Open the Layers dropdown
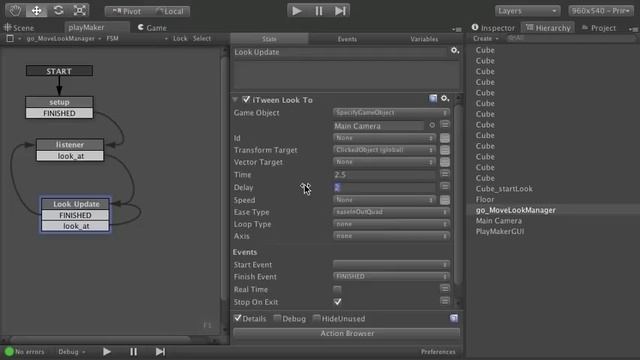This screenshot has width=640, height=360. 527,11
